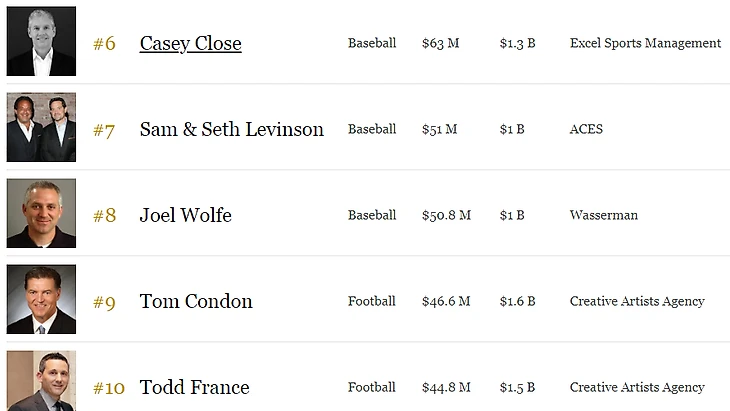Open Joel Wolfe's profile name
The width and height of the screenshot is (730, 411).
(185, 215)
